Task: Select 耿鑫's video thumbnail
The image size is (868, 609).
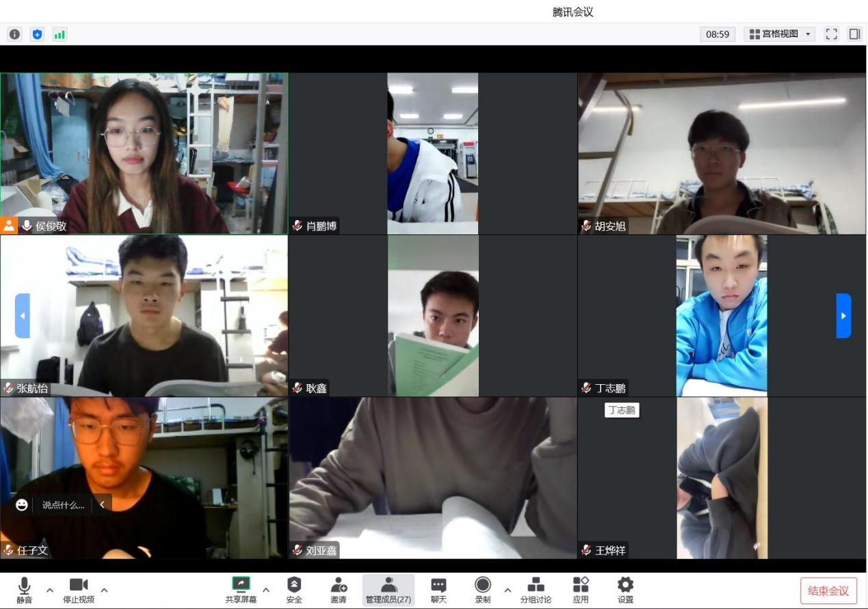Action: click(x=433, y=316)
